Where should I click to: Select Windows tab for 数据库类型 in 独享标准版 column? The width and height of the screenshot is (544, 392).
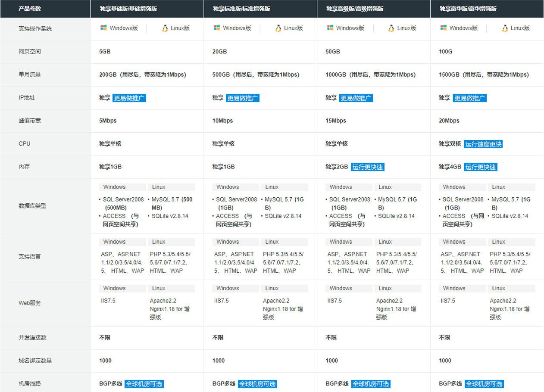coord(236,187)
